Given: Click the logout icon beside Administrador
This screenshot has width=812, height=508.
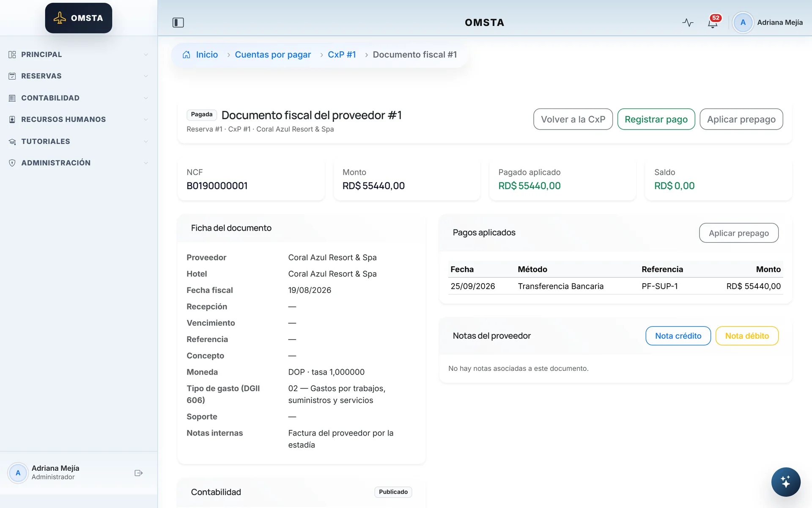Looking at the screenshot, I should pos(138,473).
